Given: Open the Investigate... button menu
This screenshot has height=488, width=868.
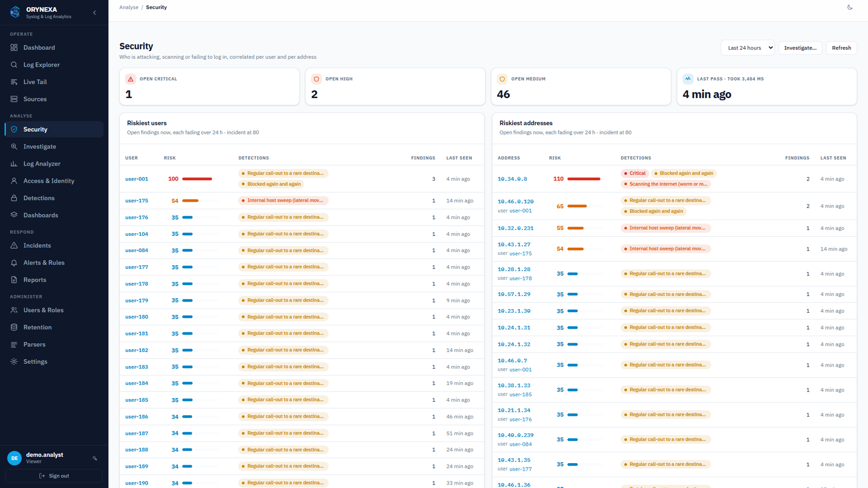Looking at the screenshot, I should pos(800,48).
